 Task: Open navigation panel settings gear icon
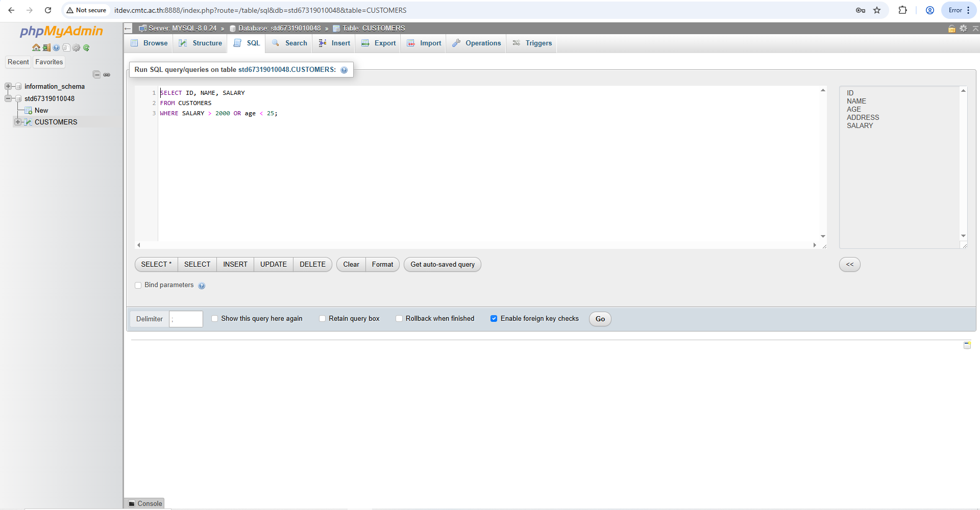pyautogui.click(x=76, y=47)
